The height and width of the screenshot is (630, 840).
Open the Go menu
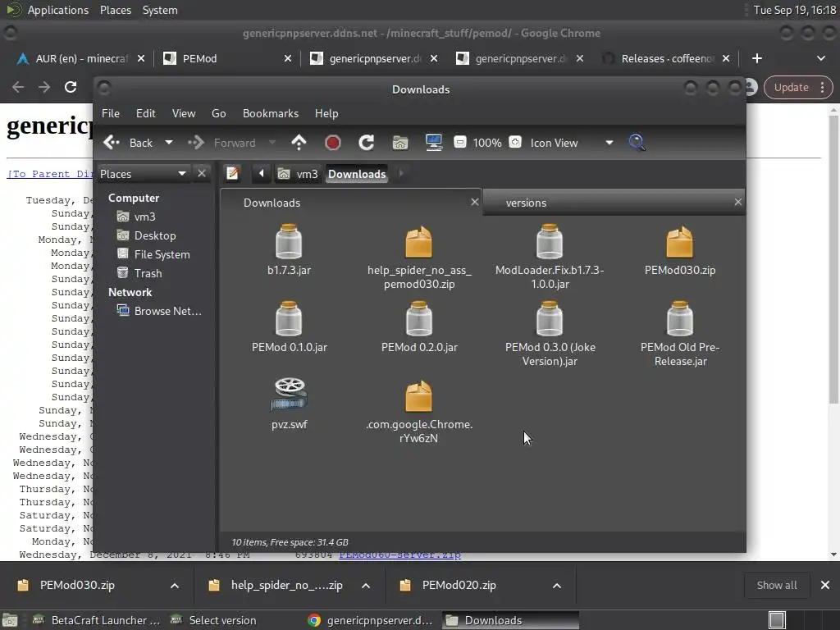[218, 113]
